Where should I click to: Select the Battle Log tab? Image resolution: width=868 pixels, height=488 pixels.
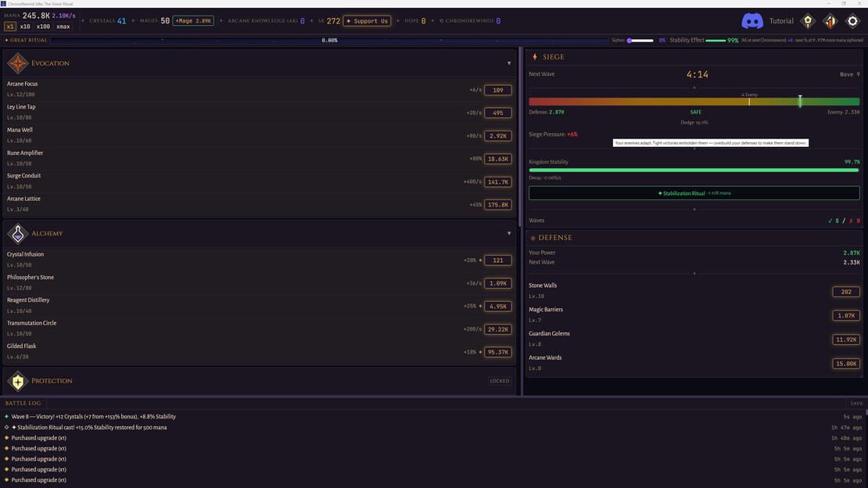click(x=23, y=404)
